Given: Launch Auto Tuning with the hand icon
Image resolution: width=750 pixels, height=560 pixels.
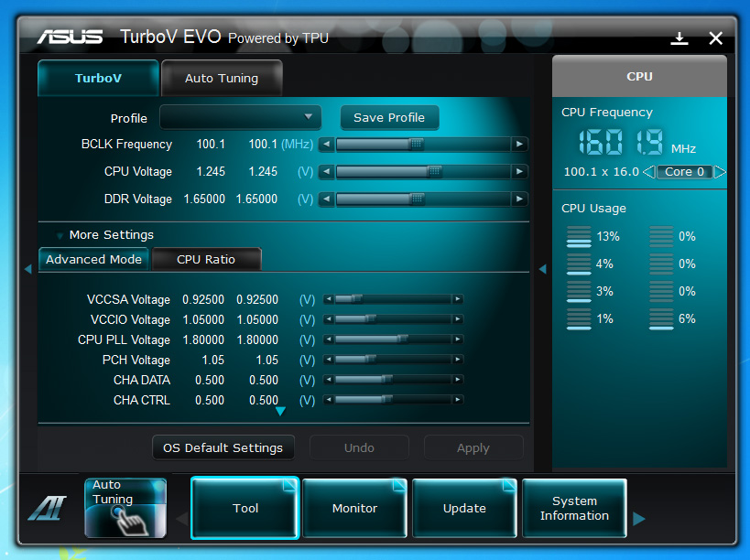Looking at the screenshot, I should (125, 508).
